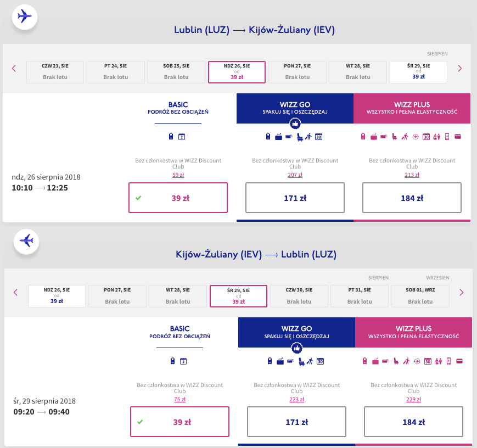Click return WIZZ GO thumbs-up recommended badge

[296, 348]
